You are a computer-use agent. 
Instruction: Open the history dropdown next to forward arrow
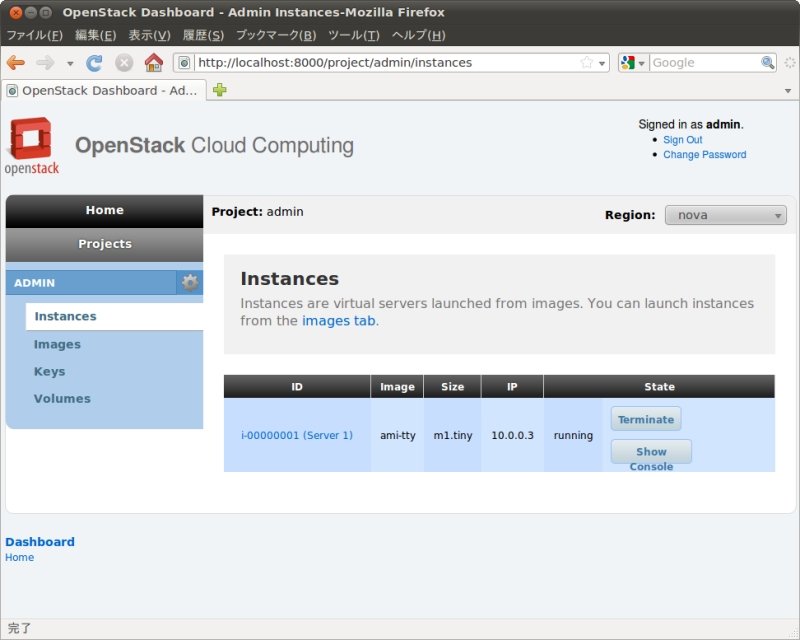pos(70,63)
